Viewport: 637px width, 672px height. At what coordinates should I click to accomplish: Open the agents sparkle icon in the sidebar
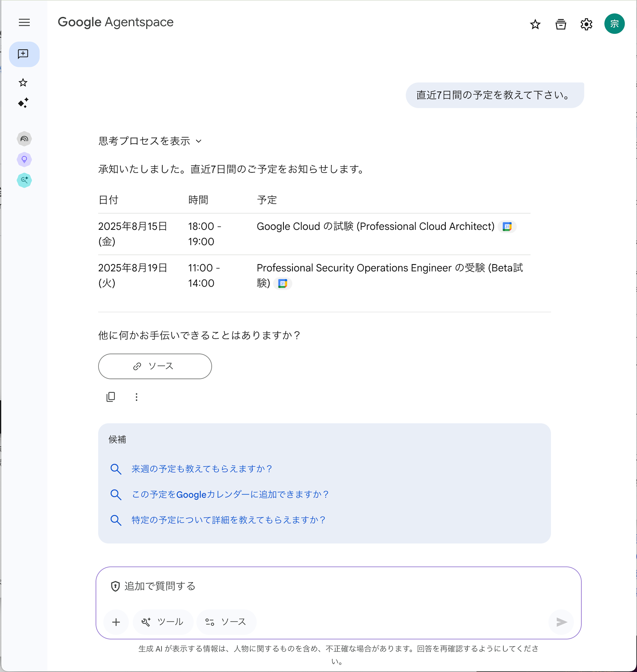[x=23, y=103]
